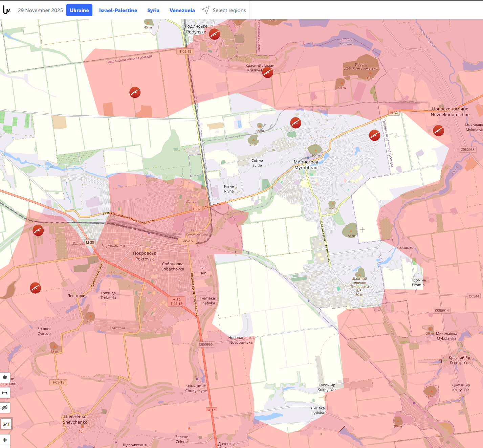Image resolution: width=483 pixels, height=448 pixels.
Task: Activate the polygon area draw tool
Action: point(5,377)
